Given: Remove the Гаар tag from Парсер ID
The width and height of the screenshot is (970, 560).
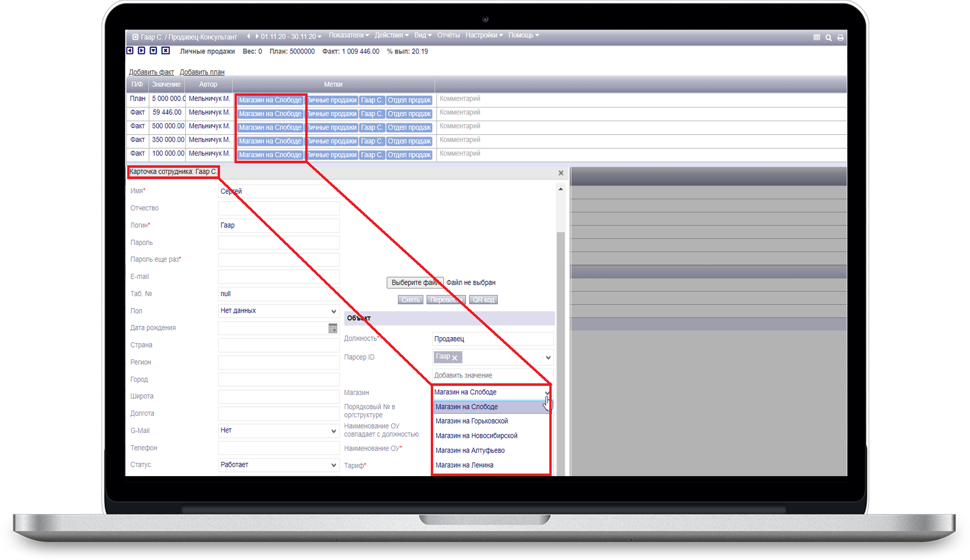Looking at the screenshot, I should point(455,358).
